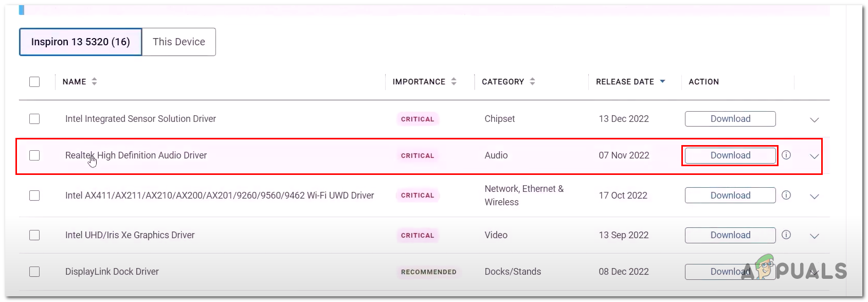
Task: Sort drivers by Name column arrows
Action: (94, 81)
